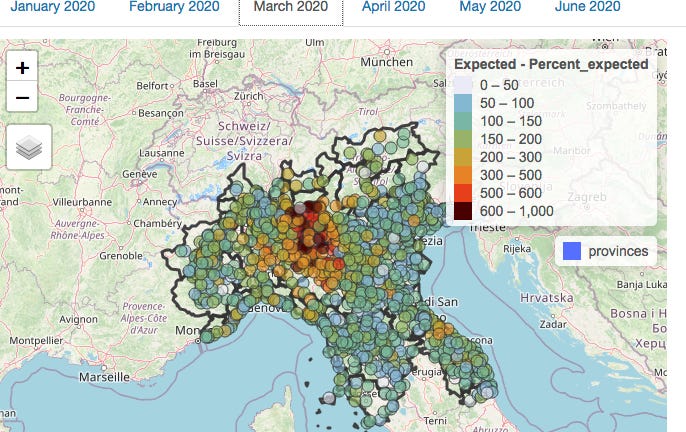This screenshot has width=686, height=432.
Task: Click the Chambéry city label
Action: [158, 223]
